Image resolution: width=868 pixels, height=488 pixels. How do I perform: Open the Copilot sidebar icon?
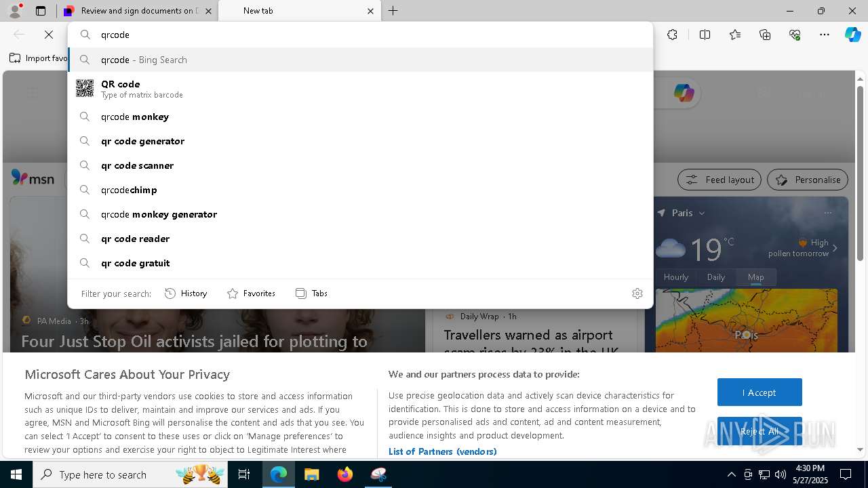coord(852,35)
